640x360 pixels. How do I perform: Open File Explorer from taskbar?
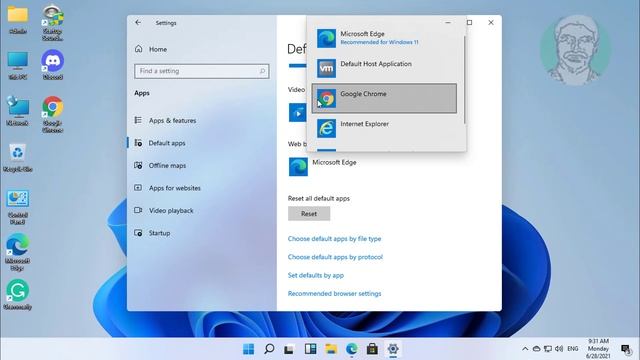(x=331, y=349)
